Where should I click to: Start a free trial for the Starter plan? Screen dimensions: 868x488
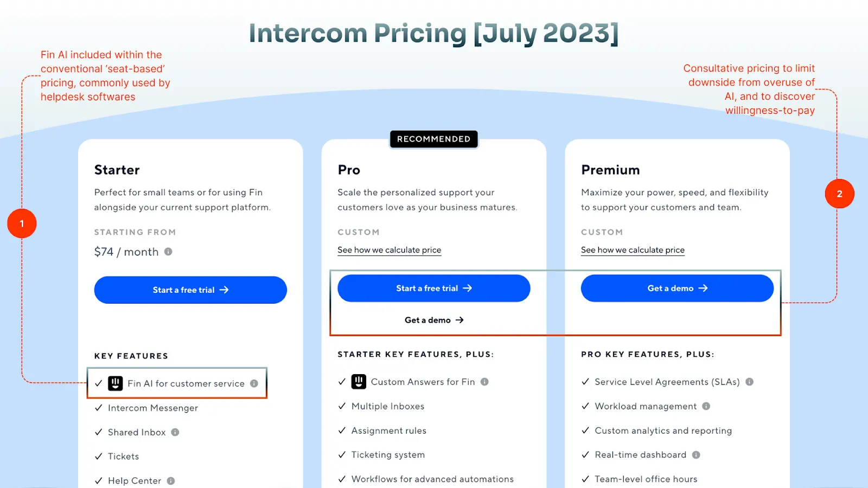190,290
